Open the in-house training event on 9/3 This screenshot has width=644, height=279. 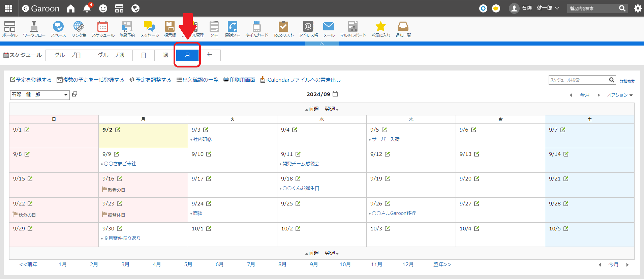tap(202, 139)
